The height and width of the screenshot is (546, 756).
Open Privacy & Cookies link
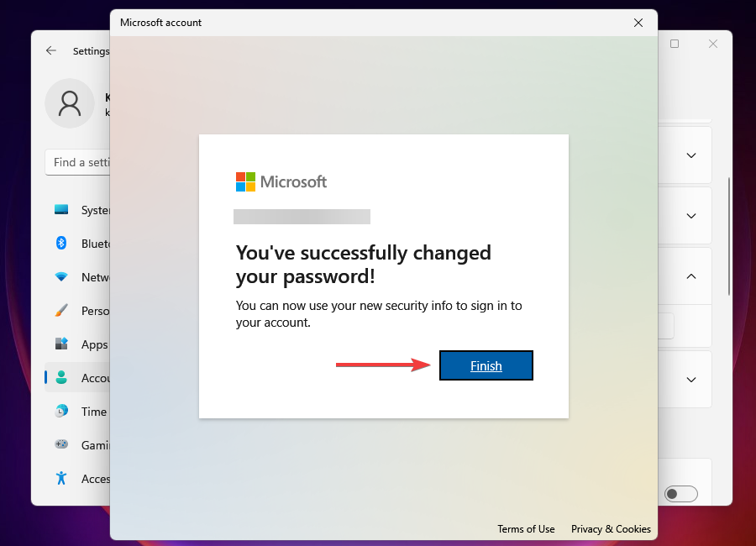click(x=611, y=529)
